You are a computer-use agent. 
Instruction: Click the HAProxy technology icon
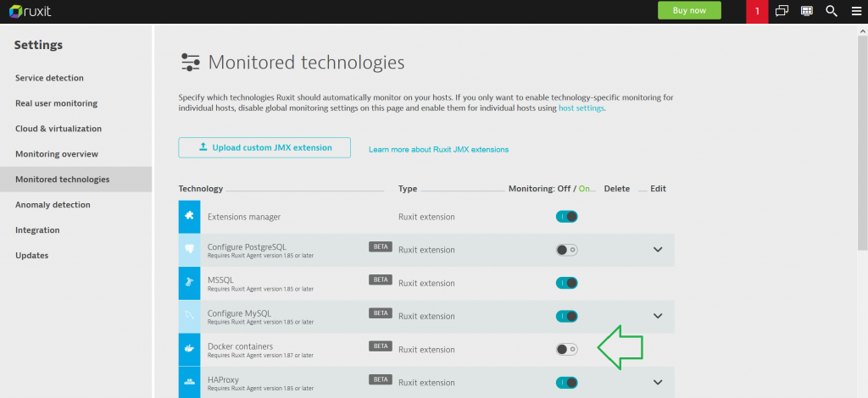(x=189, y=383)
